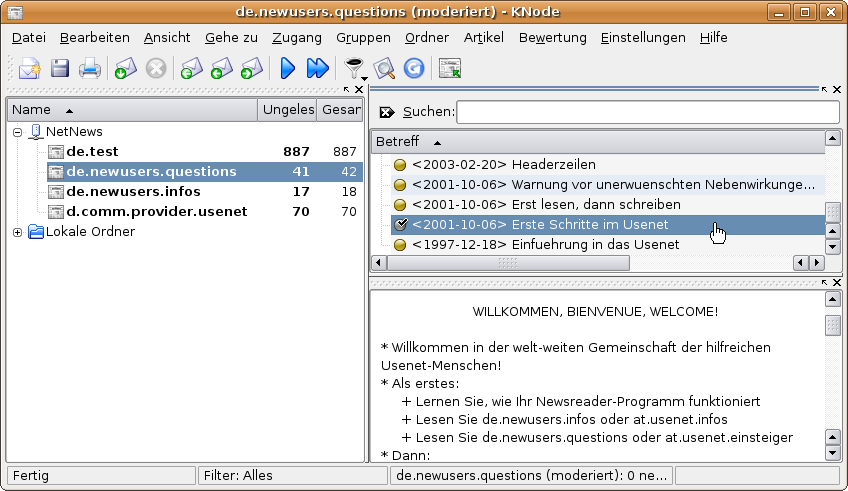Screen dimensions: 848x491
Task: Click the Ungelesen column header in folder list
Action: (x=287, y=110)
